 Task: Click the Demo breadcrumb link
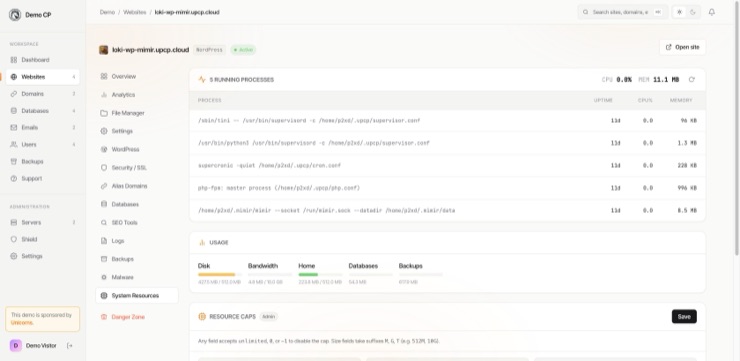pyautogui.click(x=107, y=12)
